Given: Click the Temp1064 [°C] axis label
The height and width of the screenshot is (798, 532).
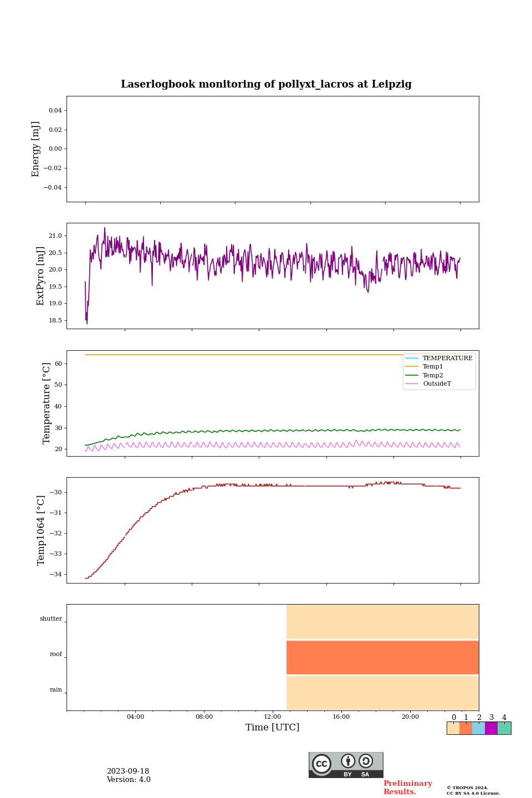Looking at the screenshot, I should point(41,530).
